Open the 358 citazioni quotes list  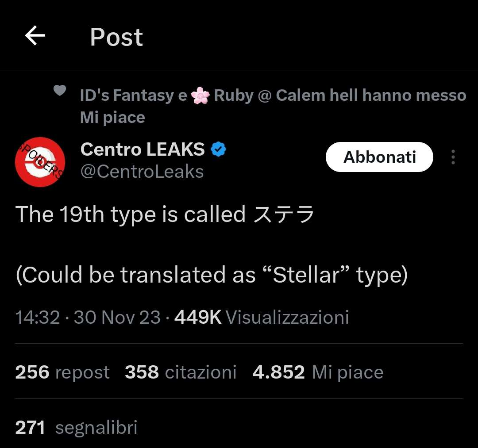click(181, 372)
